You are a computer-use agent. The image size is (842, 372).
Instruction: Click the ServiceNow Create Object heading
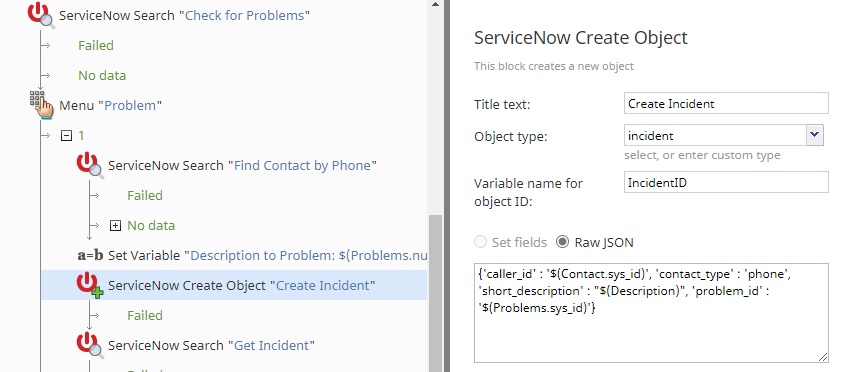pyautogui.click(x=580, y=38)
